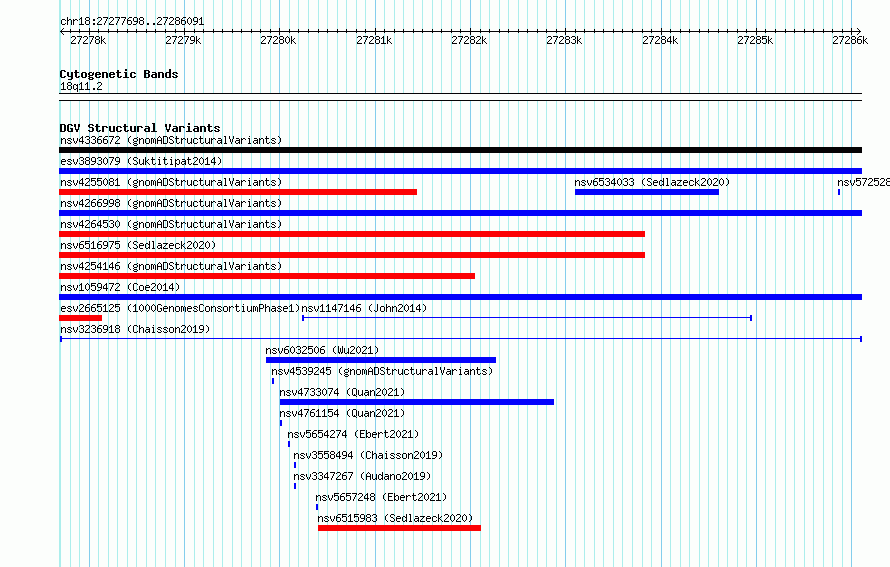Click nsv6534033 (Sedlazeck2020) label text
The image size is (890, 567).
pyautogui.click(x=652, y=182)
